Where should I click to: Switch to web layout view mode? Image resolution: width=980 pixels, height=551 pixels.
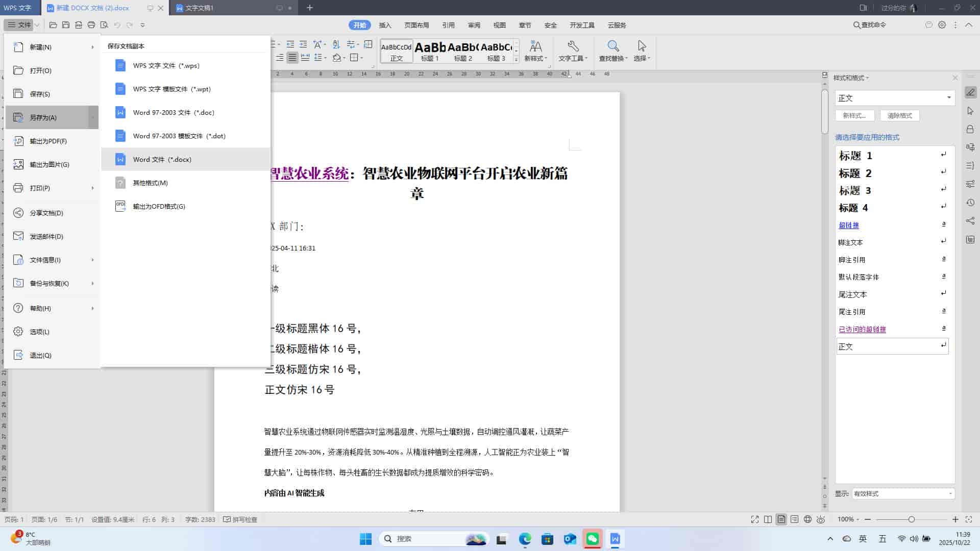(x=808, y=519)
